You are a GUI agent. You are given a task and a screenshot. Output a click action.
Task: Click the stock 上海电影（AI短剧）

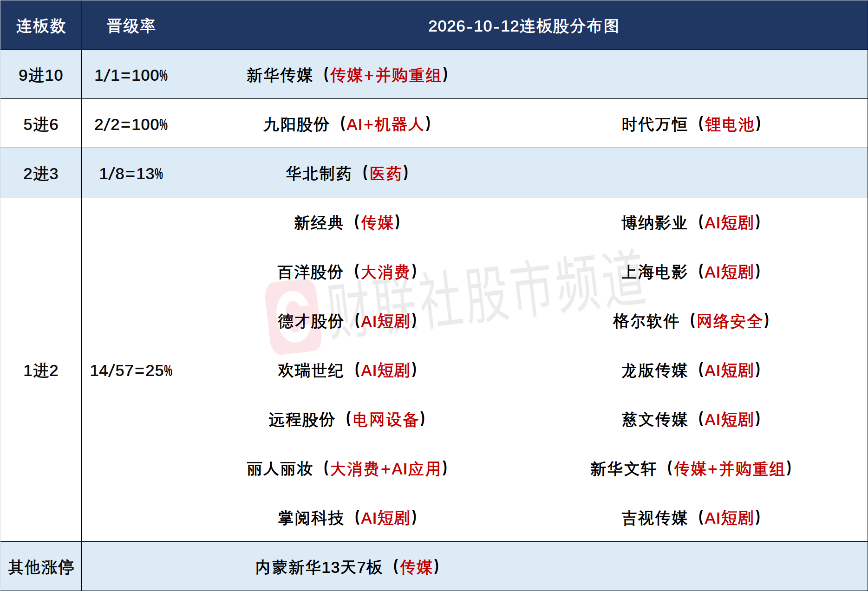692,272
